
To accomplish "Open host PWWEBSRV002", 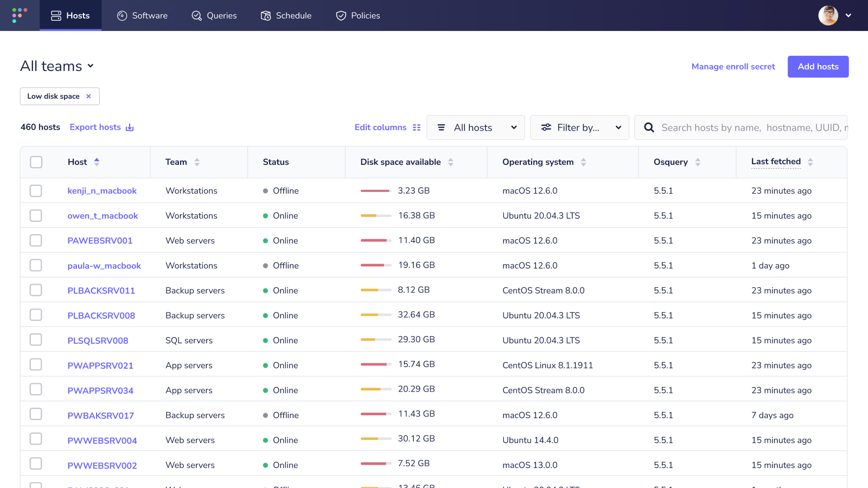I will tap(102, 465).
